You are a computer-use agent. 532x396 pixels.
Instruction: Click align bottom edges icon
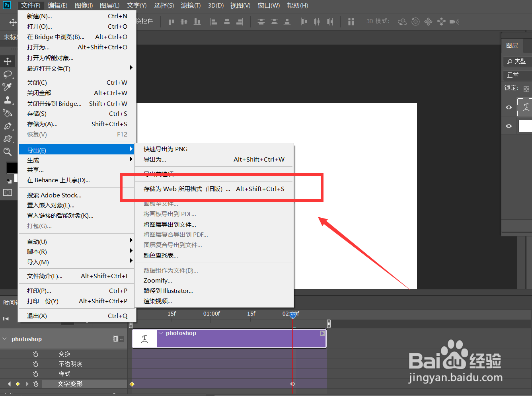click(197, 21)
